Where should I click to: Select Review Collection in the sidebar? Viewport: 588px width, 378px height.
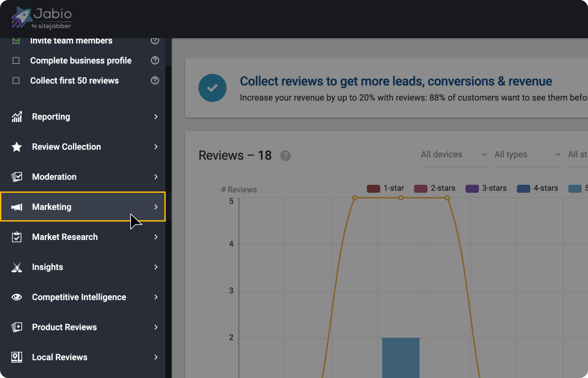point(66,147)
